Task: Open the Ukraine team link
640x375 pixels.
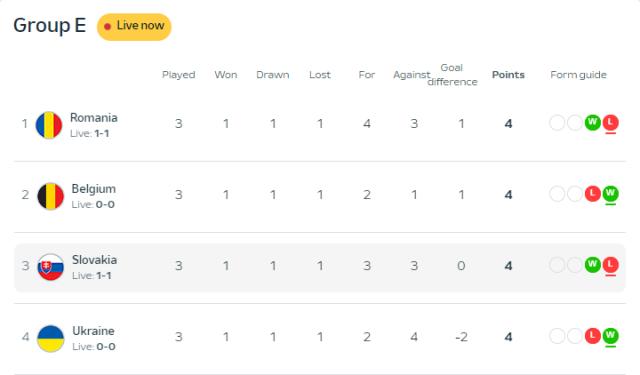Action: 93,331
